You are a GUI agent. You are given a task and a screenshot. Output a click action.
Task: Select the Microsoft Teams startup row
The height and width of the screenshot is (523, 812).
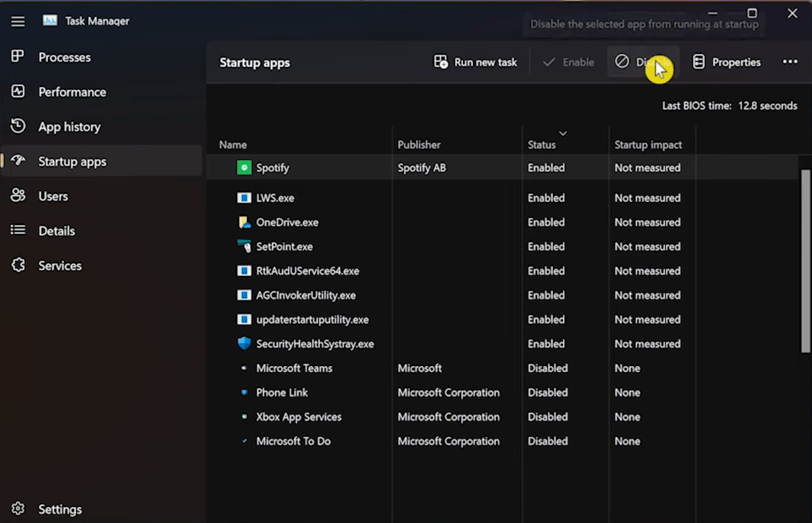(x=294, y=368)
